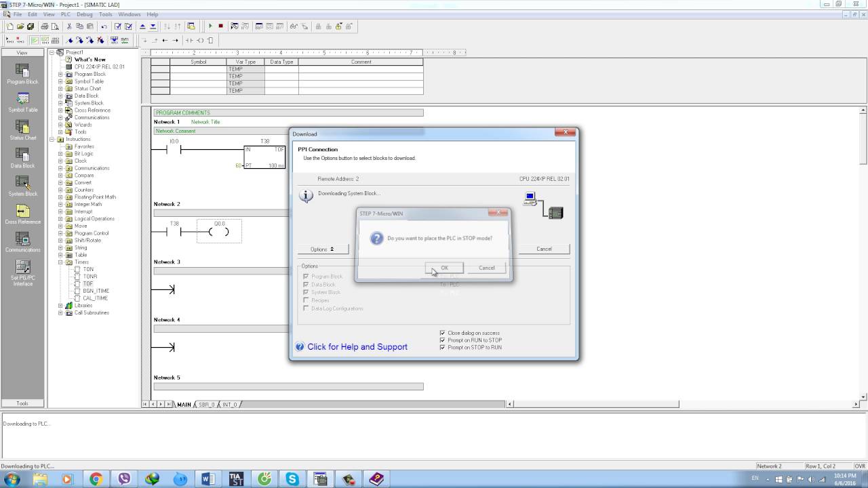Click the red STOP toolbar icon
868x488 pixels.
tap(220, 26)
